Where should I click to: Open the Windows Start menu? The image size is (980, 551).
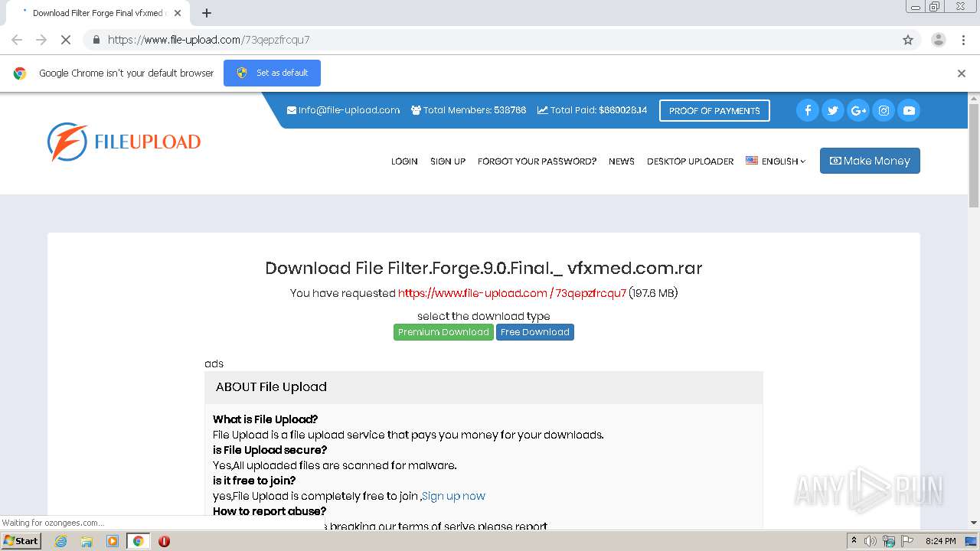coord(21,541)
